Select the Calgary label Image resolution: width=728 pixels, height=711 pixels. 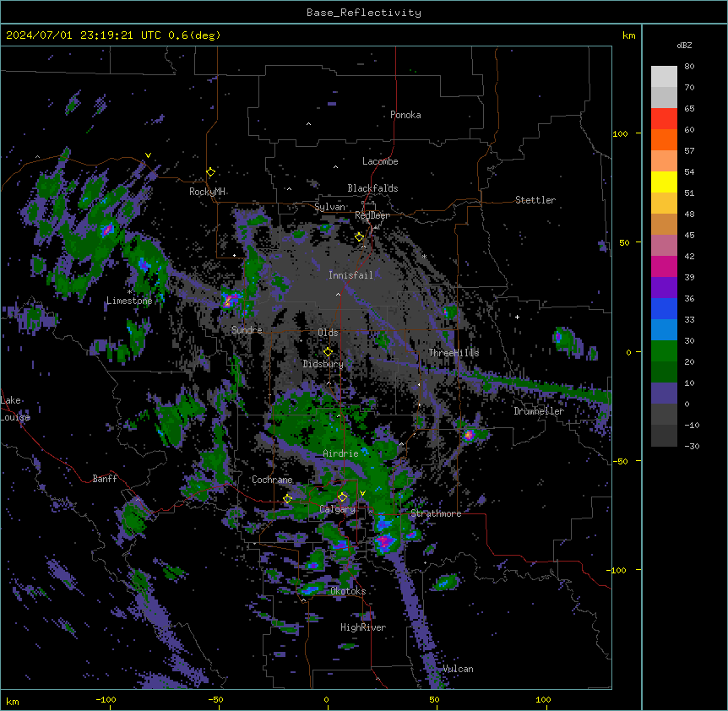[337, 509]
